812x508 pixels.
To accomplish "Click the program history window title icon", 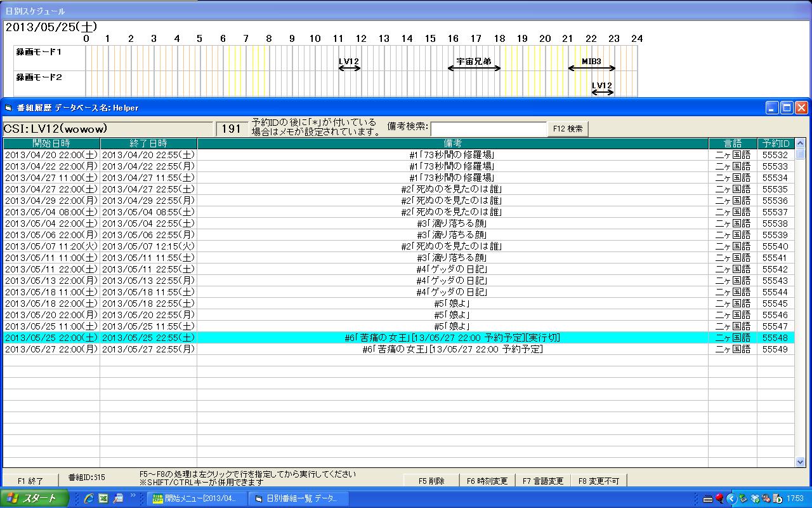I will 9,108.
